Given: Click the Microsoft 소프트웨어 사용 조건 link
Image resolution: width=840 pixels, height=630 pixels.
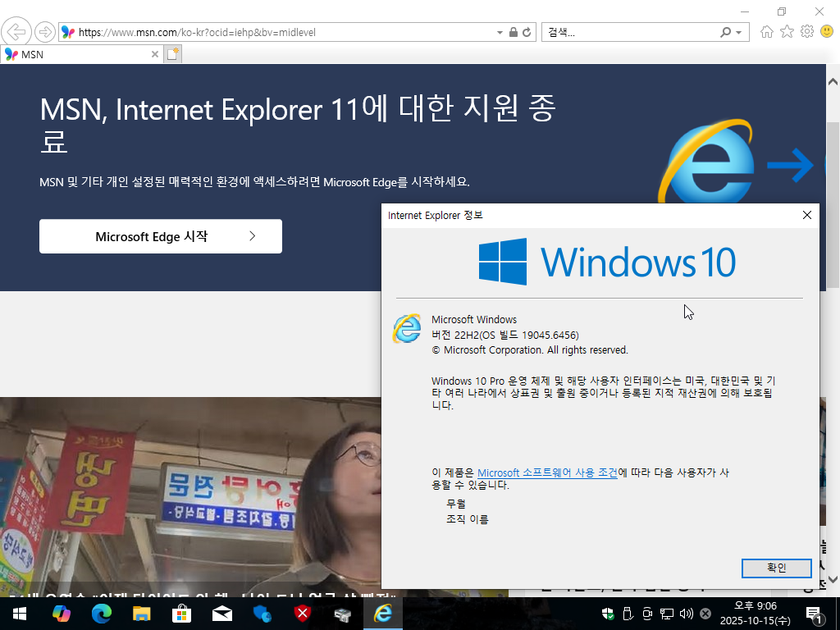Looking at the screenshot, I should (547, 472).
